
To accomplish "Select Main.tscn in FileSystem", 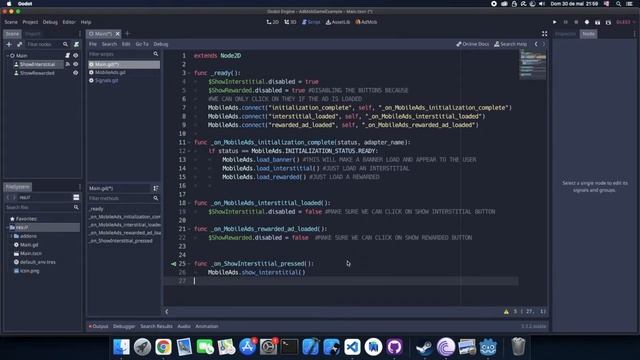I will [x=31, y=253].
